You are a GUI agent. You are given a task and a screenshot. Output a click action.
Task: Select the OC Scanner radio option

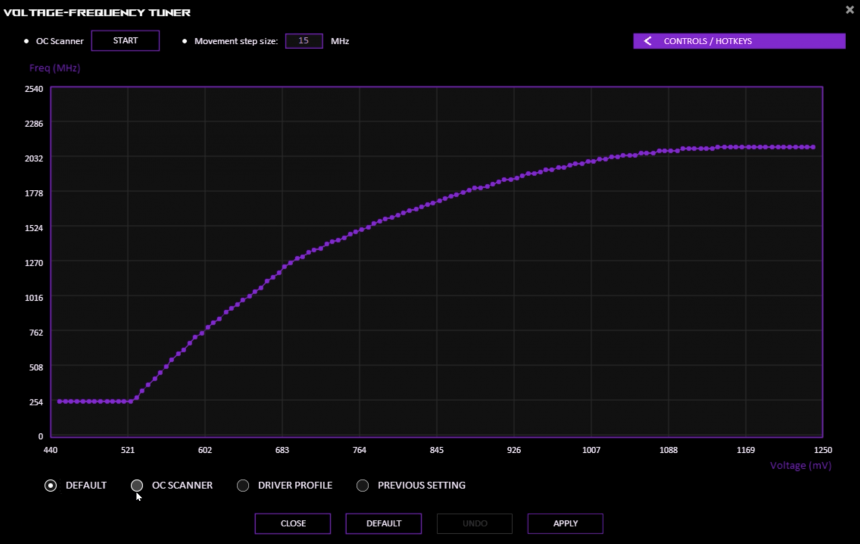click(x=138, y=486)
